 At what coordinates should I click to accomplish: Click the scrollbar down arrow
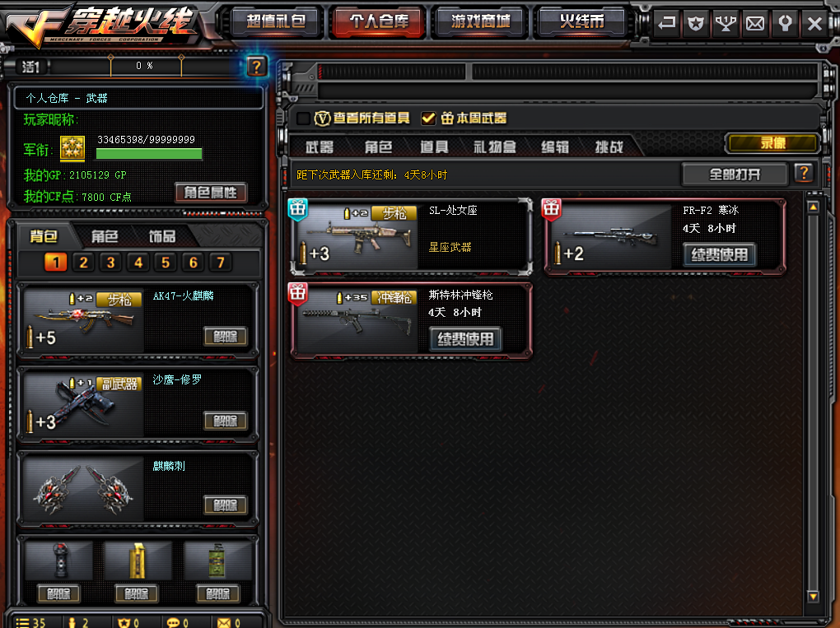pyautogui.click(x=813, y=596)
